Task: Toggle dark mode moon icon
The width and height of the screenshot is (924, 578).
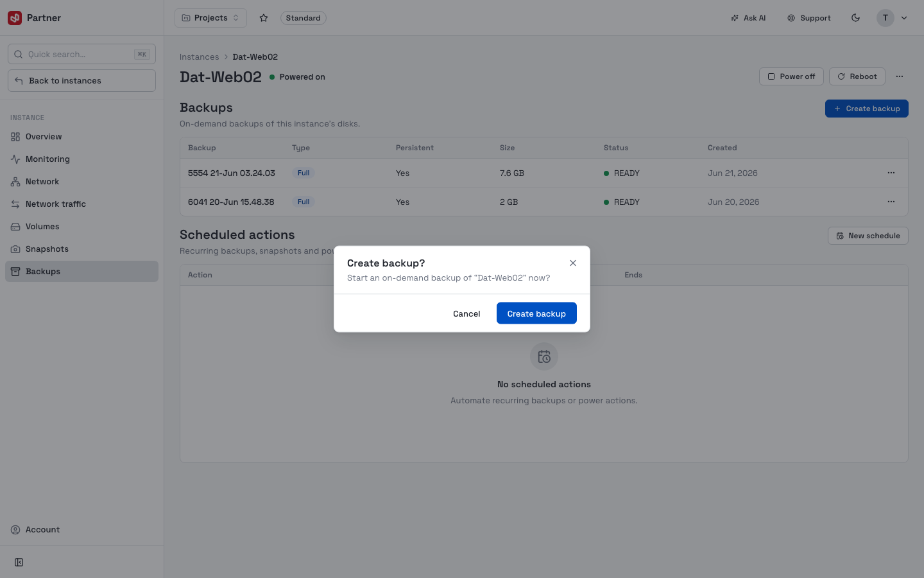Action: [x=855, y=18]
